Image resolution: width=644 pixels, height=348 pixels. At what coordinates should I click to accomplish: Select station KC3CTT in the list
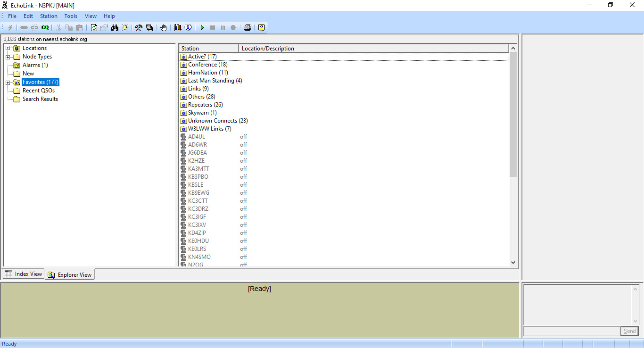click(198, 201)
